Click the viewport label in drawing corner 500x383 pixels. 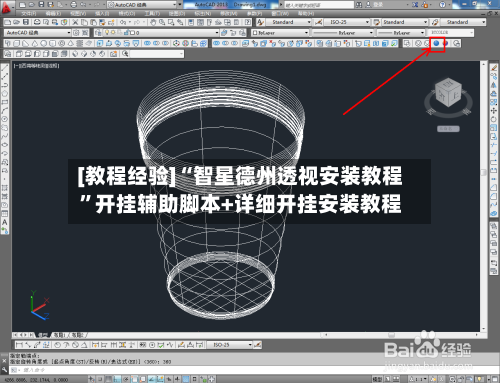click(36, 66)
